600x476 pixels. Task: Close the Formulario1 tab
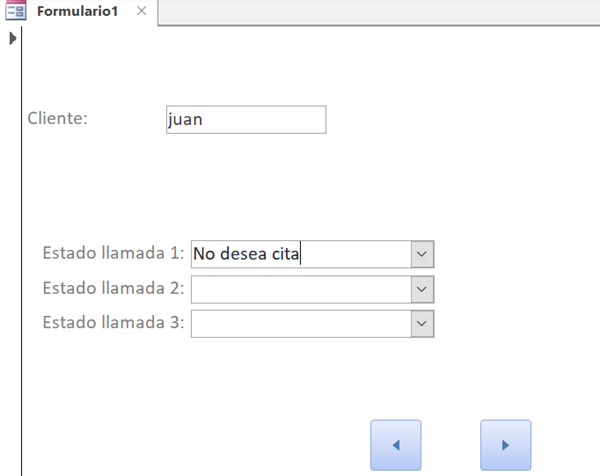(x=141, y=11)
